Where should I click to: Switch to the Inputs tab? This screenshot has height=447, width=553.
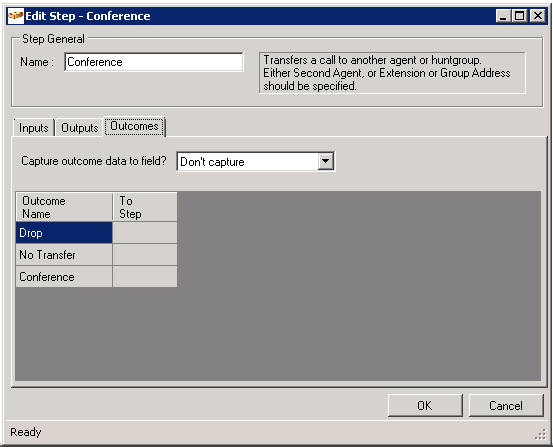pos(34,128)
